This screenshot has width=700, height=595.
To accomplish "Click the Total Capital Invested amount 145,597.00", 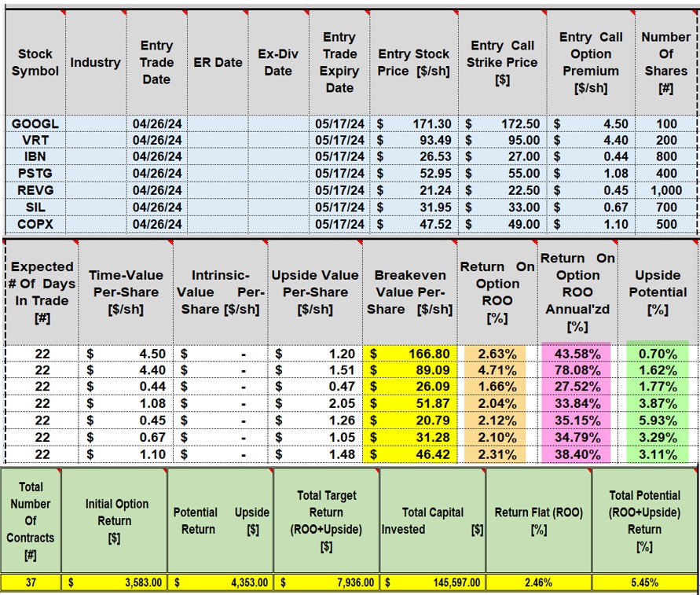I will point(432,584).
